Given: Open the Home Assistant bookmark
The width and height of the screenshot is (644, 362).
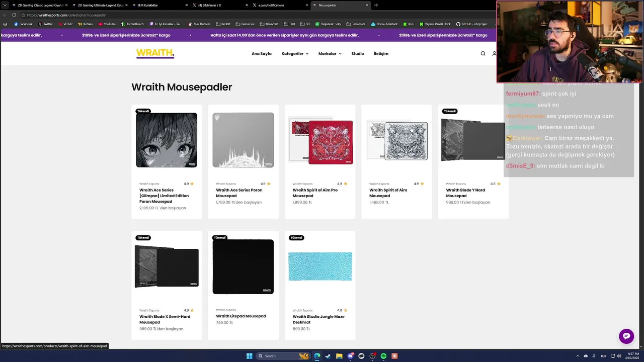Looking at the screenshot, I should click(x=384, y=24).
